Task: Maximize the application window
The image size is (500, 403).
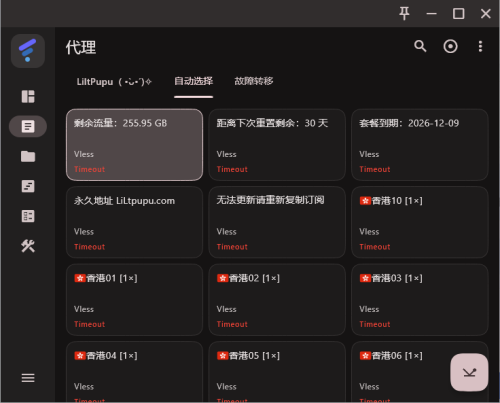Action: 459,14
